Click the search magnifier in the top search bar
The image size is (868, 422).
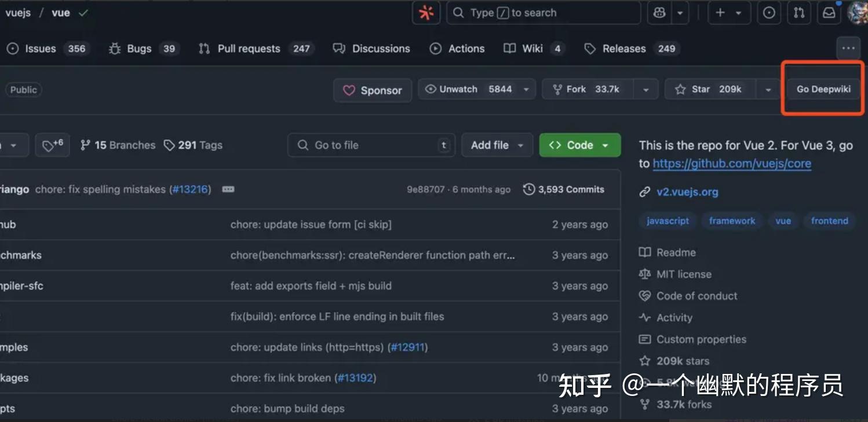coord(457,12)
